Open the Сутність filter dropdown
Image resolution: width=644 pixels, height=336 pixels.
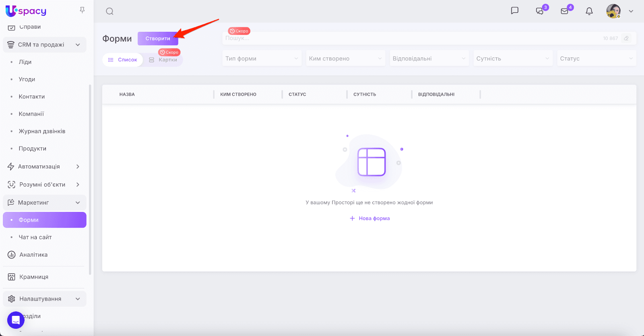513,58
